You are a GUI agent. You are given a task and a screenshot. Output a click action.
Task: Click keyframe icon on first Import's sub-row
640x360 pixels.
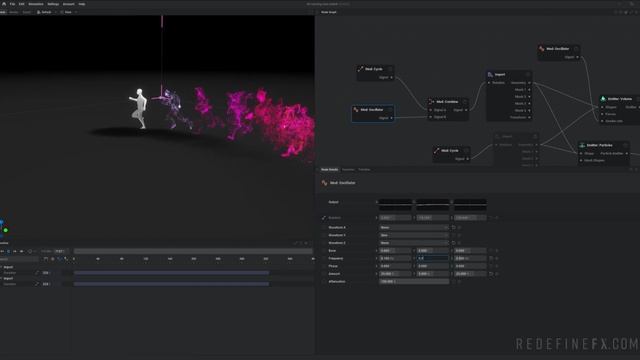coord(37,273)
